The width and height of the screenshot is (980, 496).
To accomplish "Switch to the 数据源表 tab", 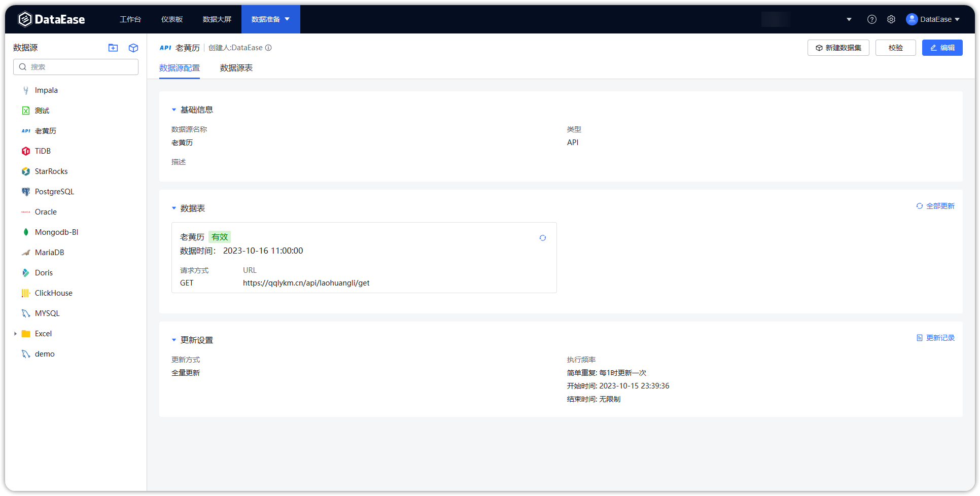I will pos(236,67).
